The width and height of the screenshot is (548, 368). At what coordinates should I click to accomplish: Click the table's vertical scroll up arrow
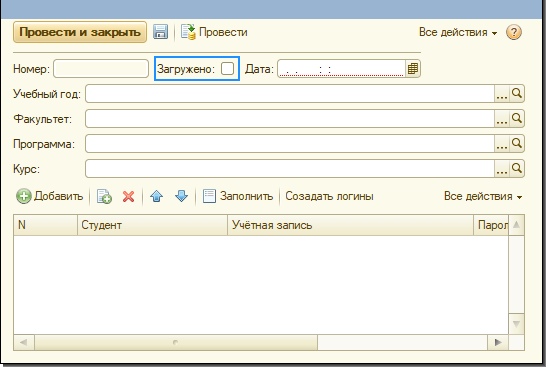tap(516, 225)
